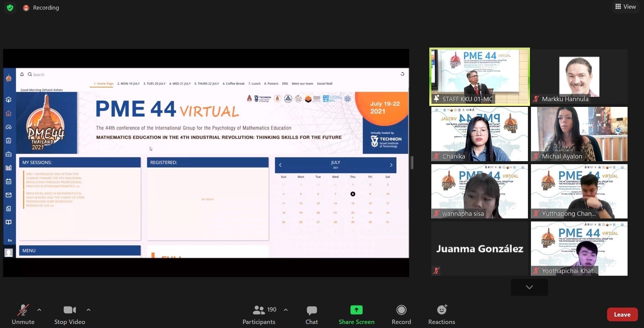Open the "6. Coffee Break" tab
The image size is (644, 328).
pos(233,84)
